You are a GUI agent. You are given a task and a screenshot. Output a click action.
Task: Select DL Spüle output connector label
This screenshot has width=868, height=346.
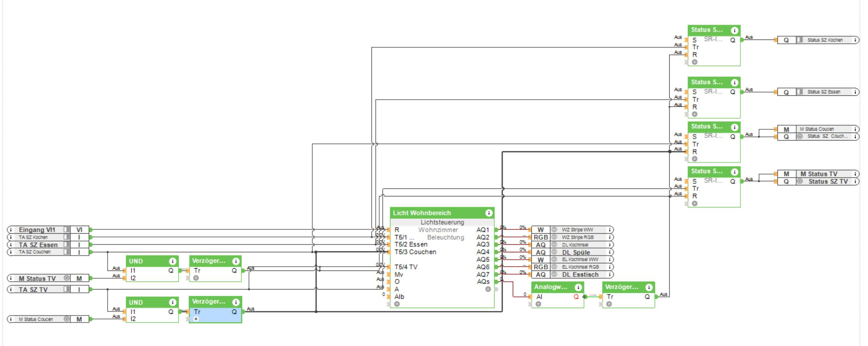[x=576, y=252]
